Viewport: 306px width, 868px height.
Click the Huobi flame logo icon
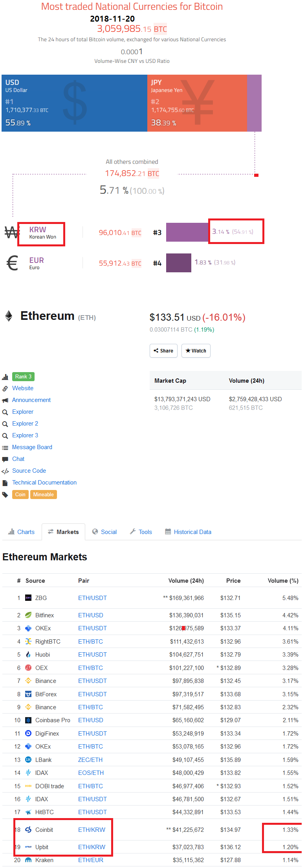click(28, 654)
